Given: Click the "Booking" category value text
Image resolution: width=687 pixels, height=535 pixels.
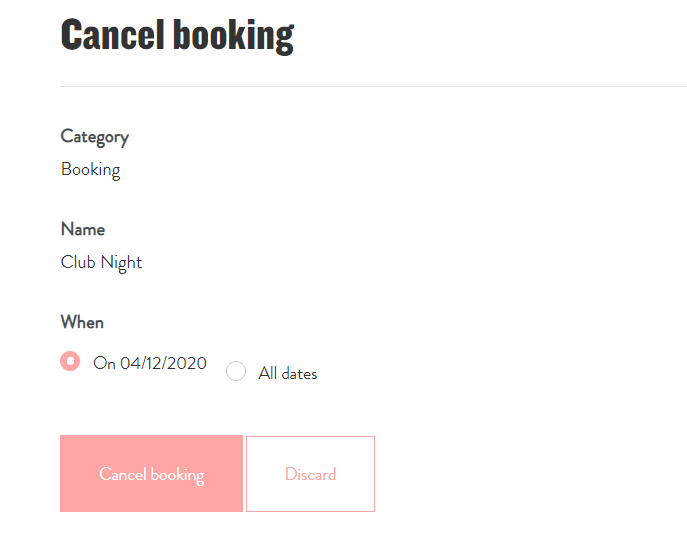Looking at the screenshot, I should point(91,169).
